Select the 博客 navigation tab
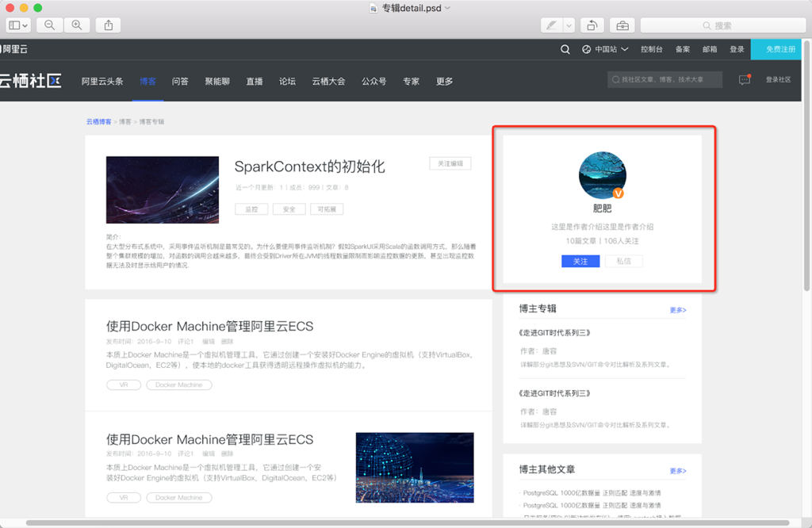812x528 pixels. click(147, 81)
